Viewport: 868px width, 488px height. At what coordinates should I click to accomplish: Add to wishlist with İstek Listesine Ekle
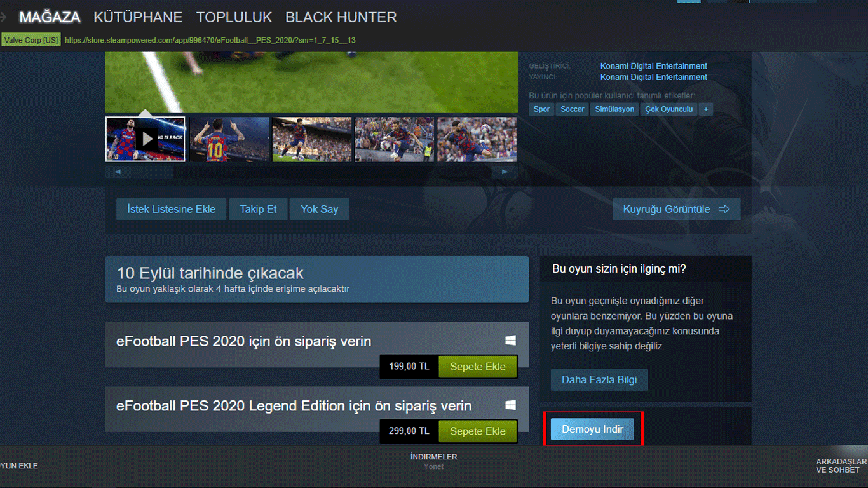click(x=172, y=209)
